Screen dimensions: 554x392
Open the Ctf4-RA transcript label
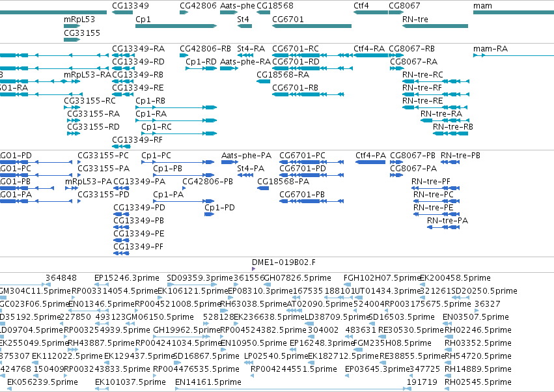point(369,48)
